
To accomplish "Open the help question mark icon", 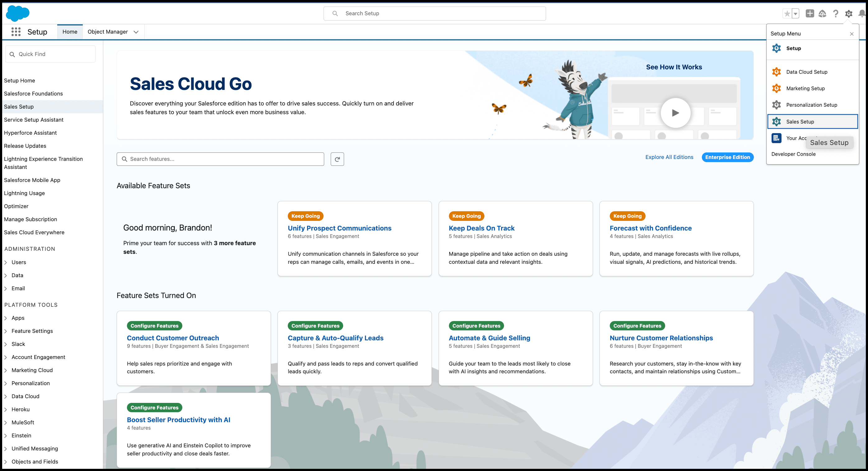I will click(836, 13).
